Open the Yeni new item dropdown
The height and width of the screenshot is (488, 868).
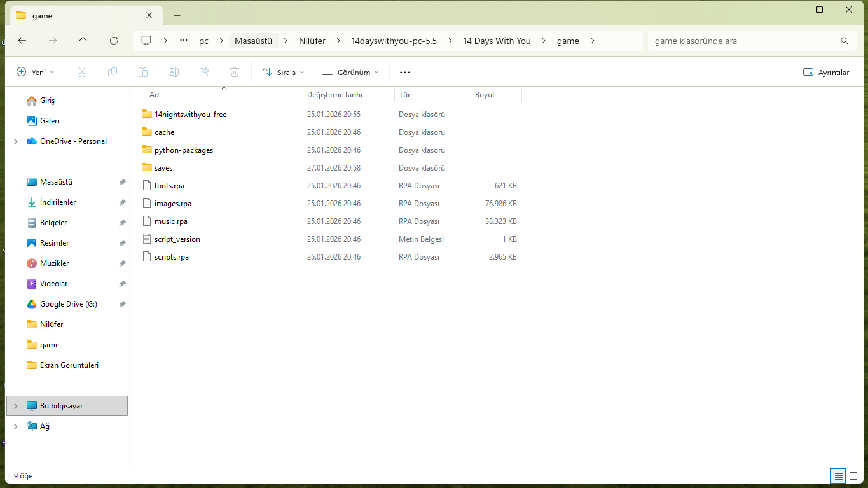coord(36,72)
